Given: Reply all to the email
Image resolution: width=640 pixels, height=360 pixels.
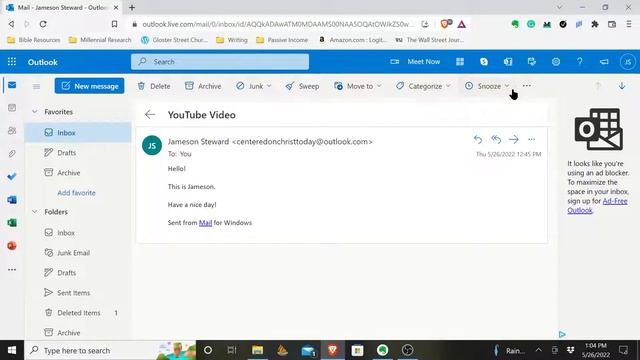Looking at the screenshot, I should [496, 140].
